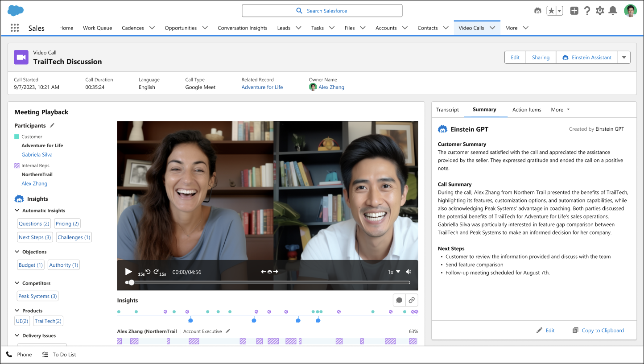Click the comment bubble icon in Insights

coord(399,300)
